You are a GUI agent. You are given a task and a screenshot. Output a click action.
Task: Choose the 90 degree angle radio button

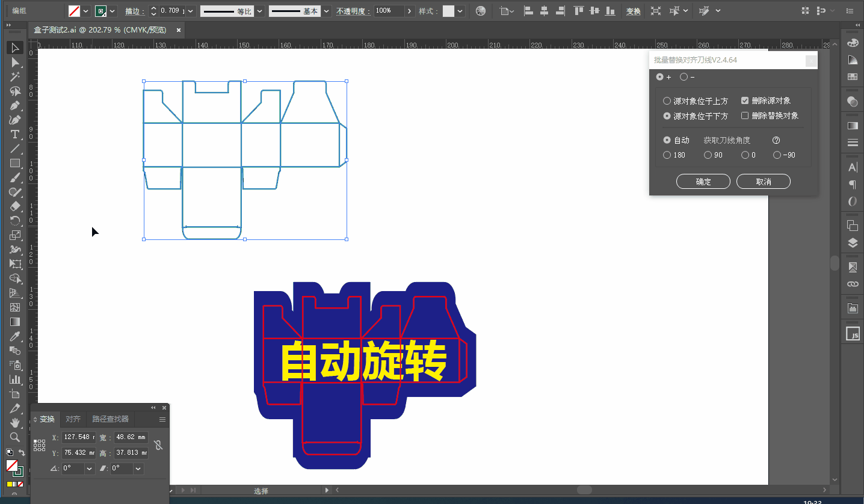point(708,155)
